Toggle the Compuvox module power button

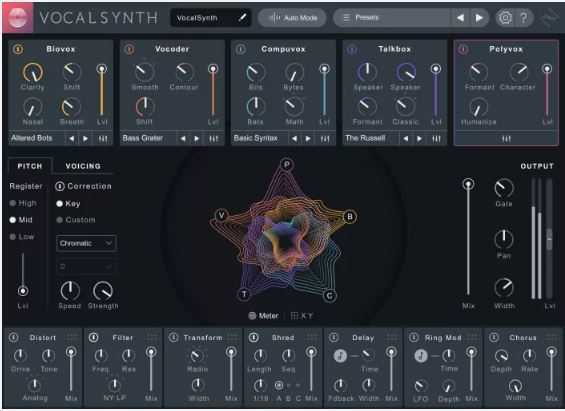(240, 49)
